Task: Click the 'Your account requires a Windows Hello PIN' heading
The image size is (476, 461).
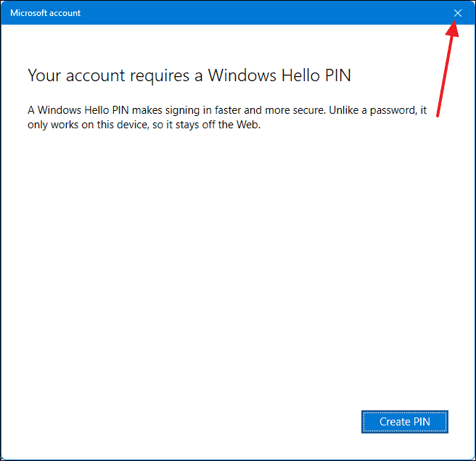Action: pos(189,75)
